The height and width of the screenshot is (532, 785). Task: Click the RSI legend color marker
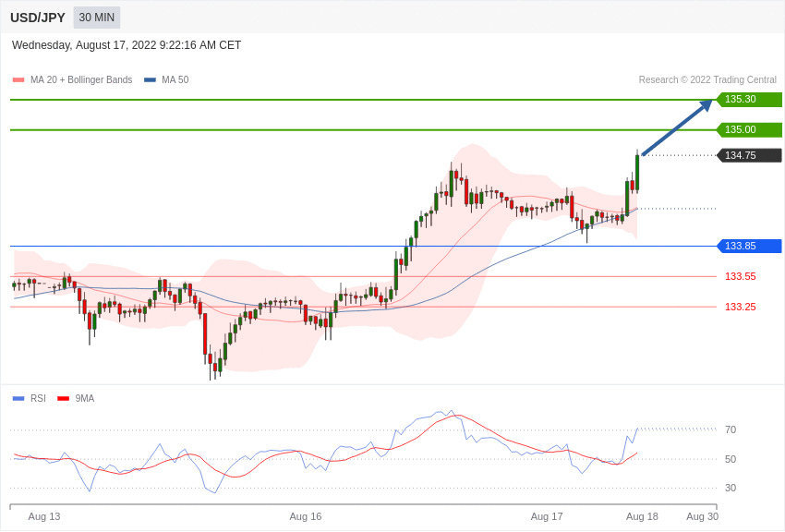point(18,399)
